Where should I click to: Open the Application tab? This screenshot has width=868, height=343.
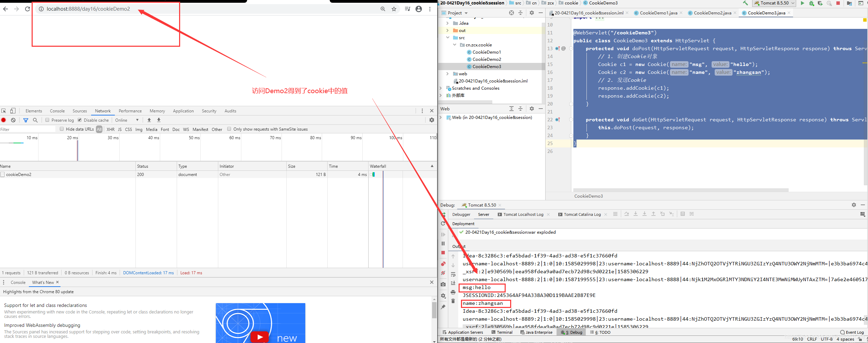tap(183, 111)
